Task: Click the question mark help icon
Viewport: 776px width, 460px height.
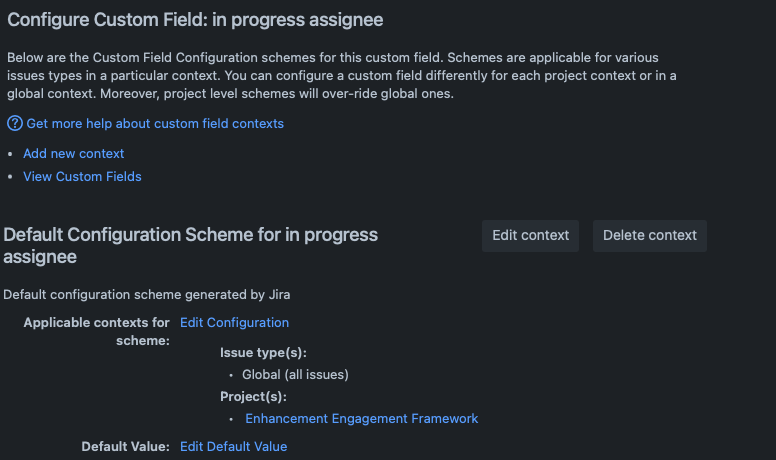Action: click(15, 124)
